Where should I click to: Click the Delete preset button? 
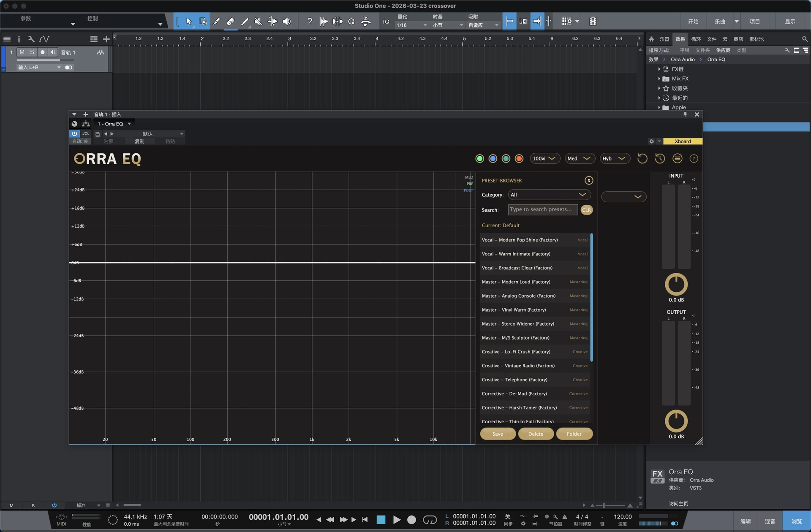point(536,434)
